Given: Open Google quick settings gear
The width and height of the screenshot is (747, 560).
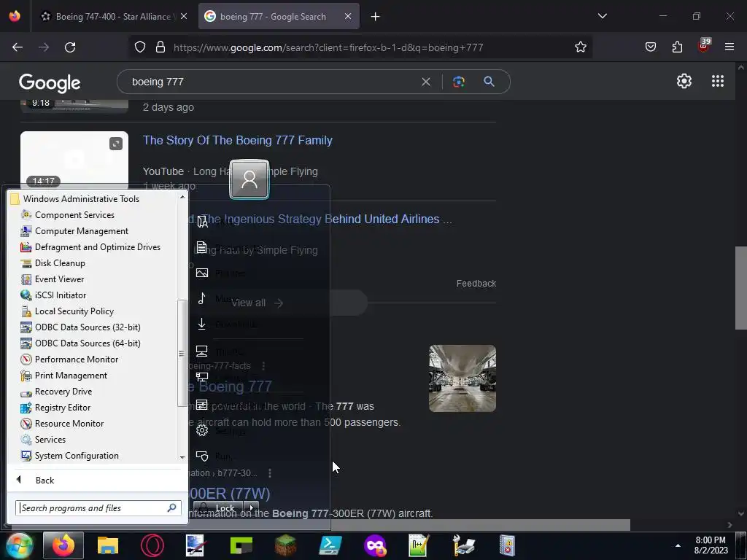Looking at the screenshot, I should point(684,81).
